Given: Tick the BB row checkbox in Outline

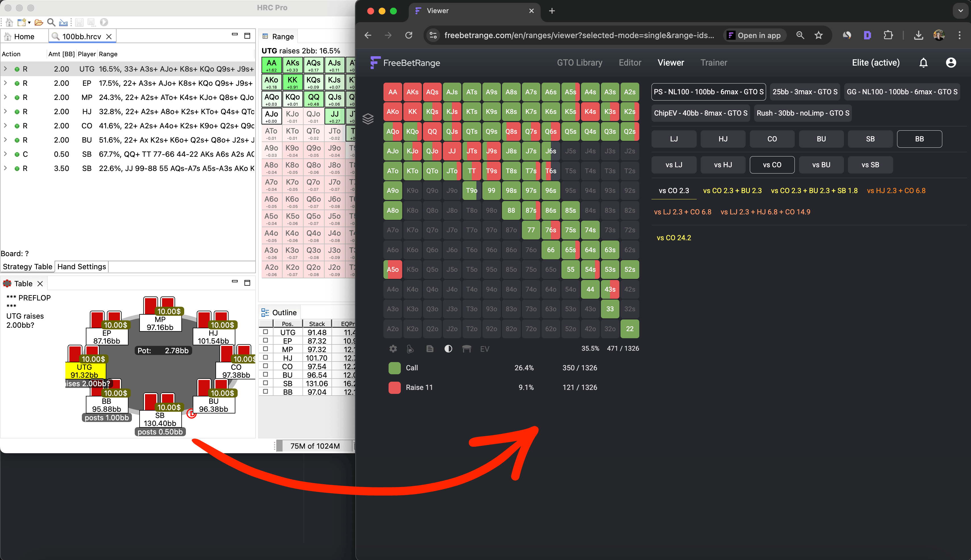Looking at the screenshot, I should tap(265, 392).
